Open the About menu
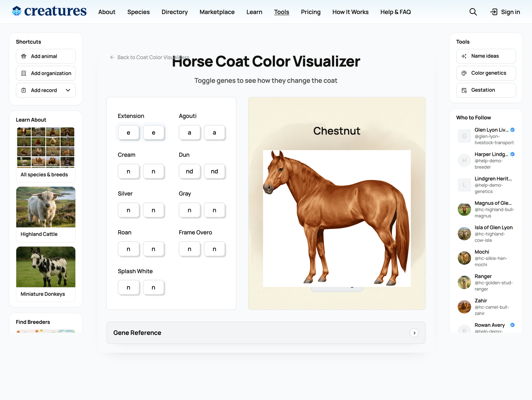Image resolution: width=532 pixels, height=400 pixels. pos(107,12)
